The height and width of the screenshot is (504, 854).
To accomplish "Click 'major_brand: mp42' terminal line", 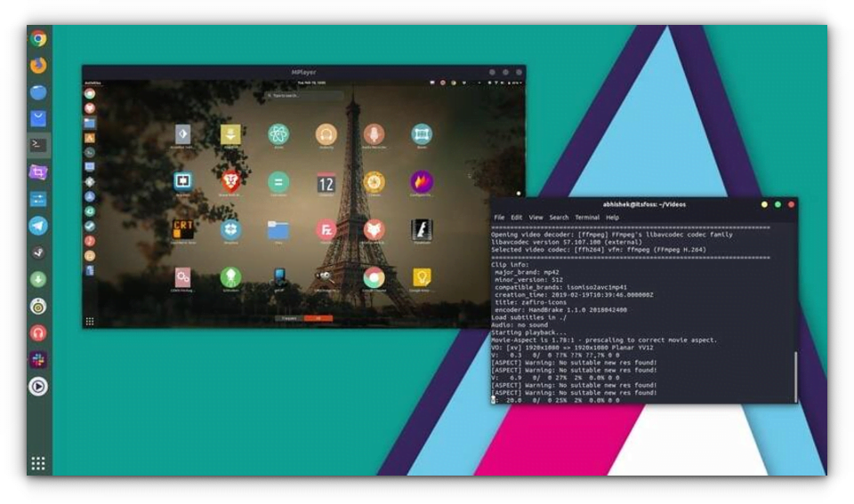I will (x=527, y=272).
